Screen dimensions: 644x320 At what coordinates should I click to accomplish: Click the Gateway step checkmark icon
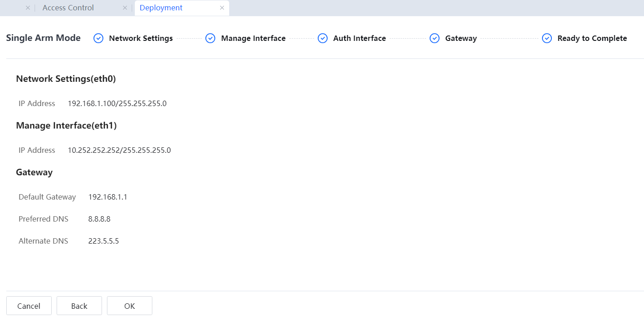[435, 39]
